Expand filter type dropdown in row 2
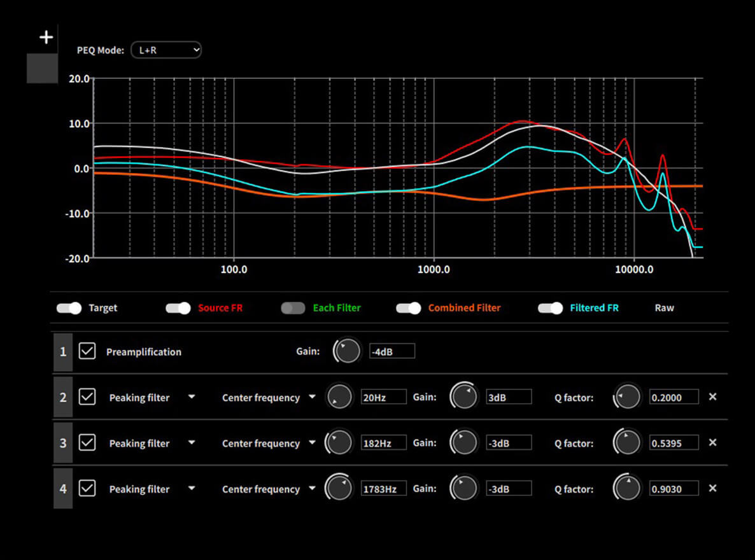 192,396
